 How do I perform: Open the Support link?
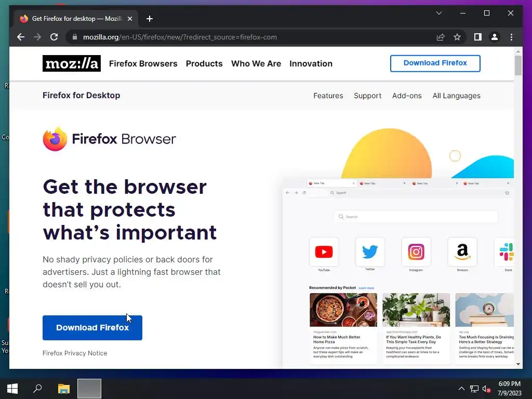[367, 96]
